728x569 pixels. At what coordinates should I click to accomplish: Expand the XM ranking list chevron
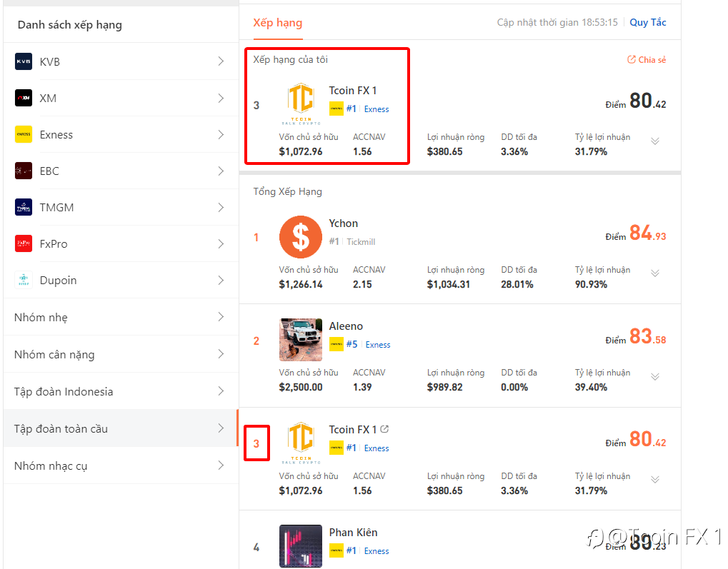pos(221,98)
